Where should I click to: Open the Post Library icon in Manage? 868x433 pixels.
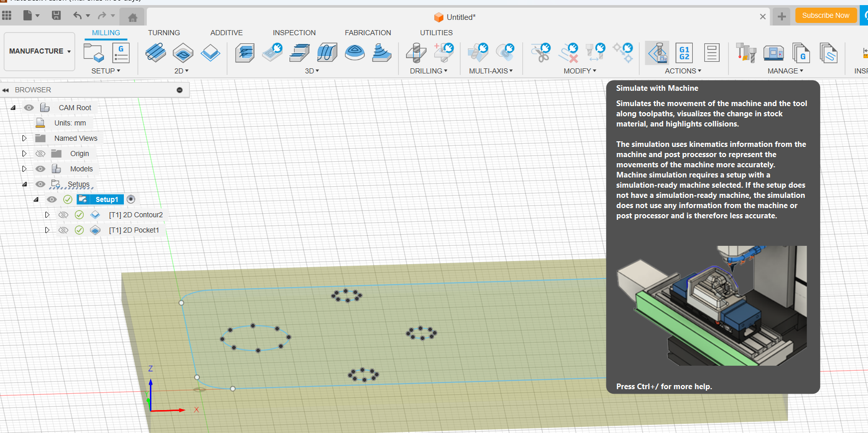tap(801, 52)
